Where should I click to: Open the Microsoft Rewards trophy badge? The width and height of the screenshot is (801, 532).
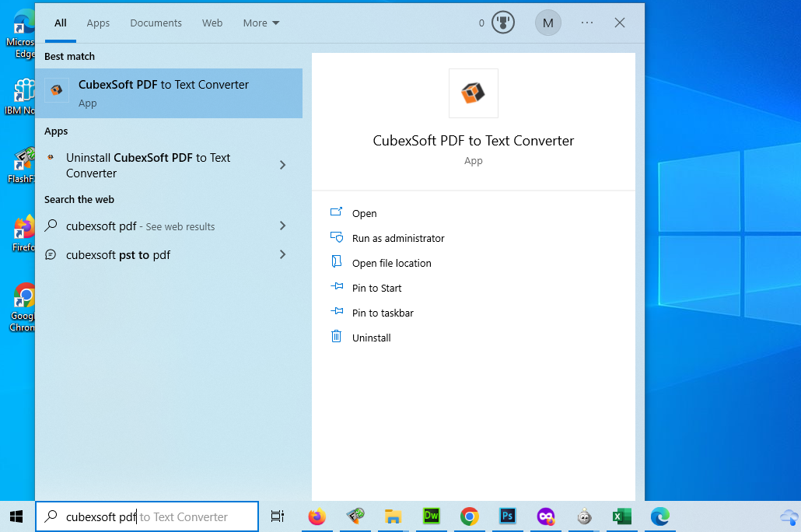pos(502,23)
